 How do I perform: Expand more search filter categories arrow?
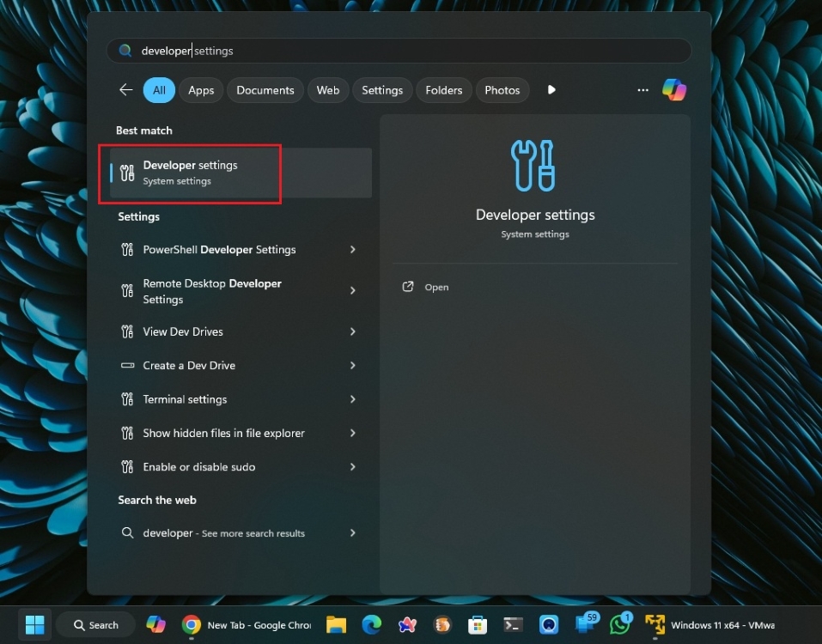click(x=551, y=89)
